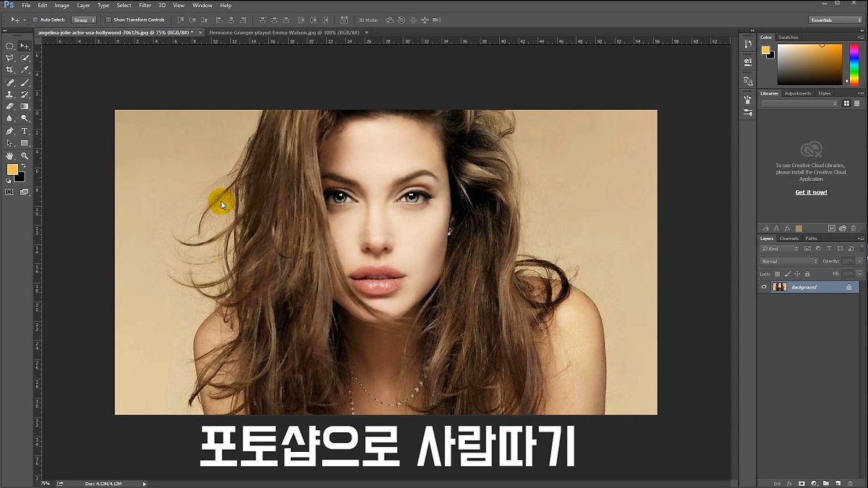Open the Filter menu

[x=145, y=5]
